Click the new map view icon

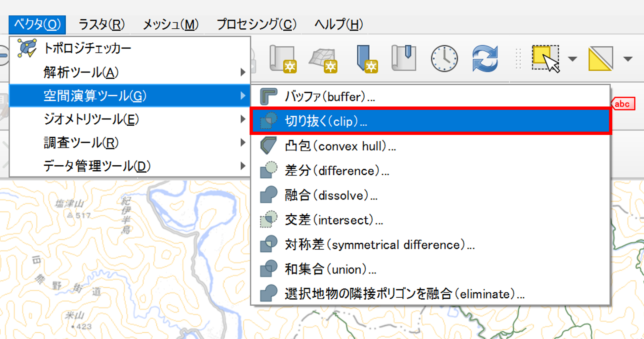tap(283, 59)
